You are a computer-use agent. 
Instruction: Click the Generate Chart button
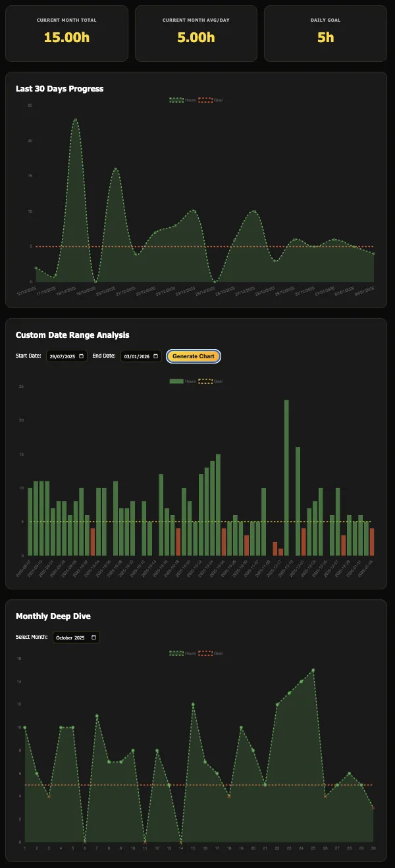(193, 356)
